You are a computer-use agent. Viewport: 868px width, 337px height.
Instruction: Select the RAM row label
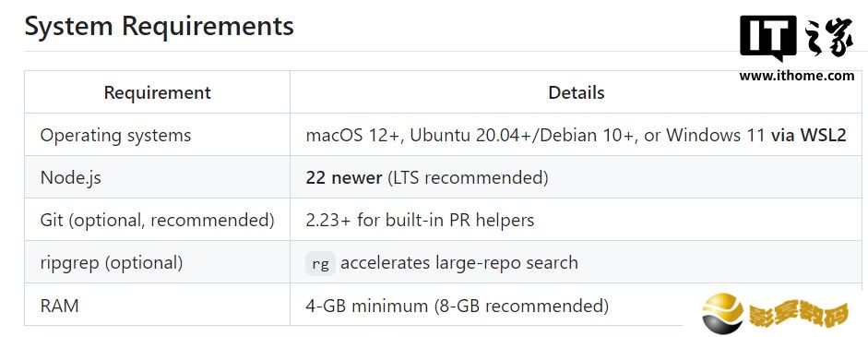click(x=59, y=306)
